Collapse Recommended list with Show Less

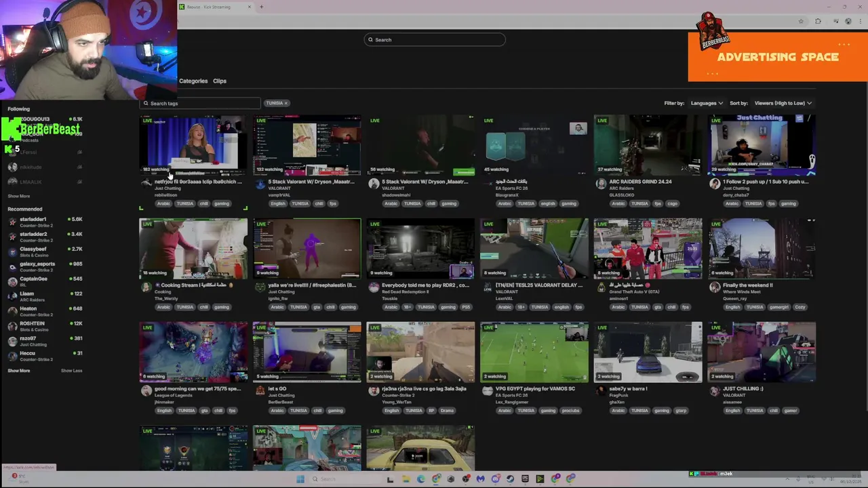click(x=71, y=371)
